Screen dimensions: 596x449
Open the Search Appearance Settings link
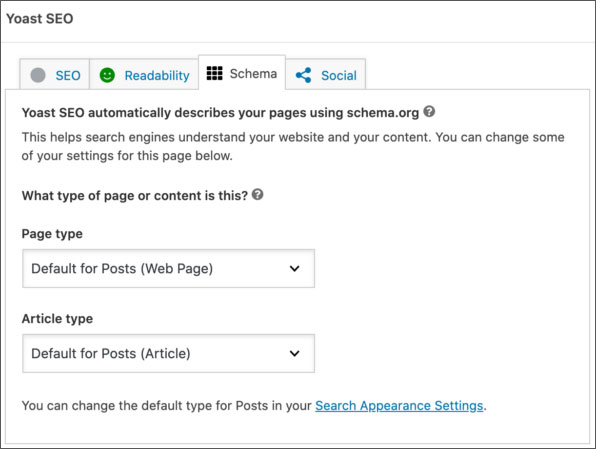[x=399, y=406]
